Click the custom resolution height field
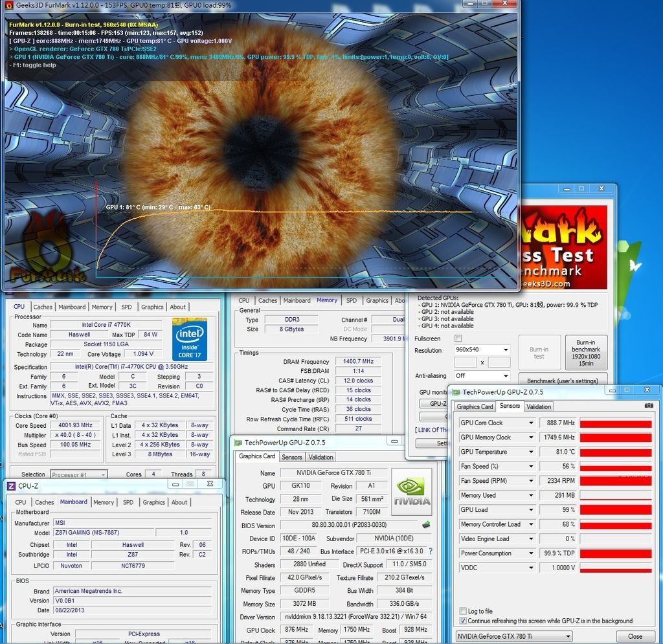663x644 pixels. coord(499,362)
